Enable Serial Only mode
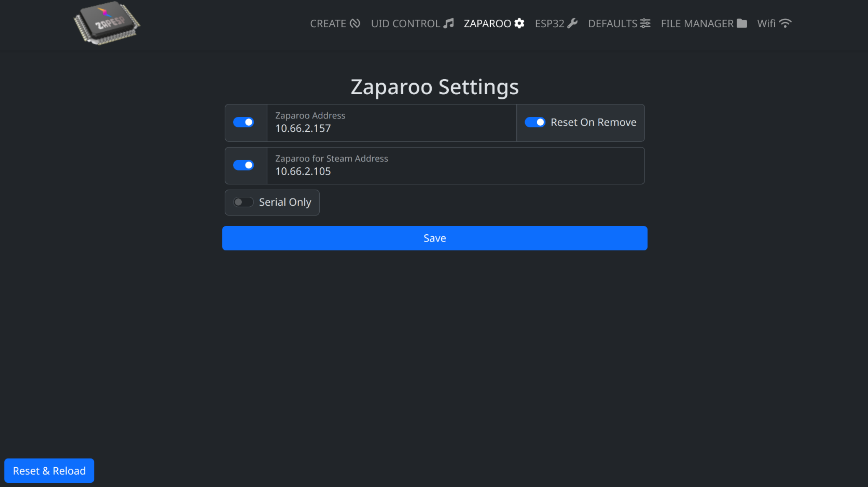 coord(243,202)
